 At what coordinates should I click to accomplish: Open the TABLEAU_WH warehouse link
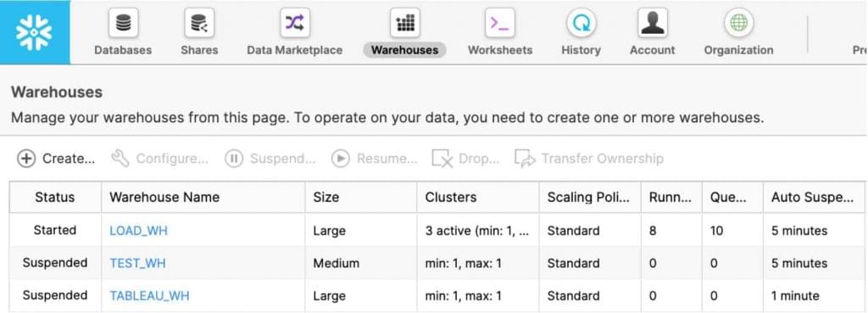[x=149, y=296]
